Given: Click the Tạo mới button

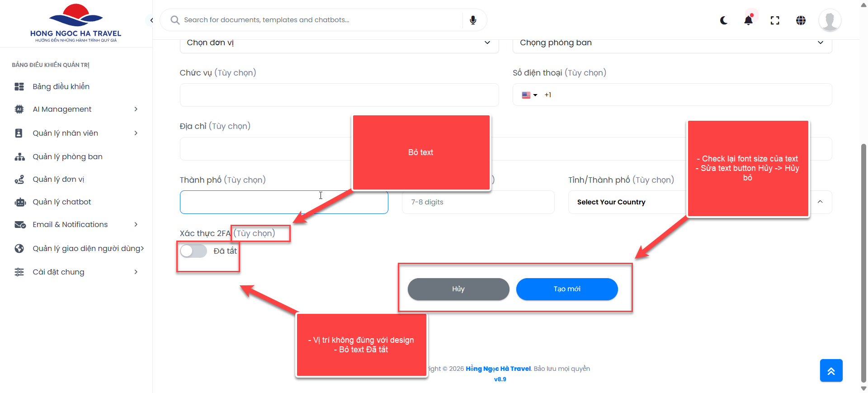Looking at the screenshot, I should [567, 289].
